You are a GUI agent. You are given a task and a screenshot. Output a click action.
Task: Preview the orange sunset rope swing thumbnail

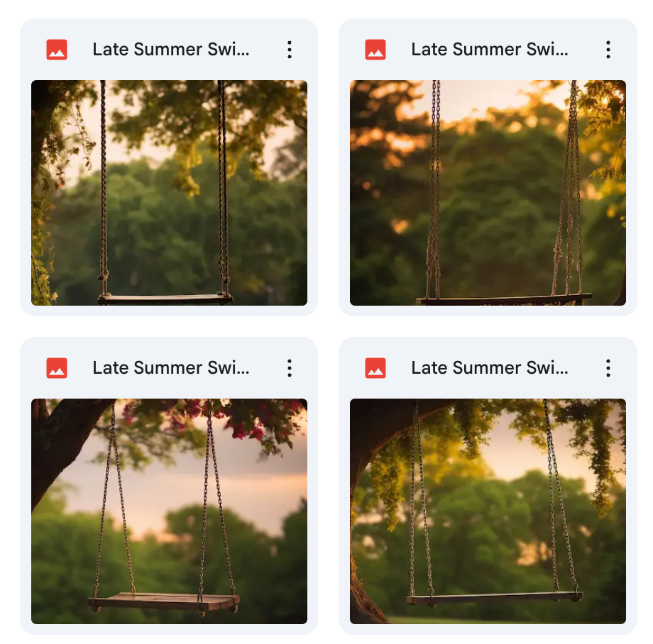[488, 193]
